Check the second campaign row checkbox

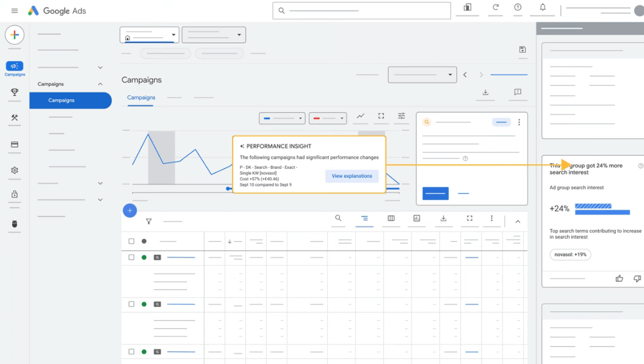click(131, 304)
